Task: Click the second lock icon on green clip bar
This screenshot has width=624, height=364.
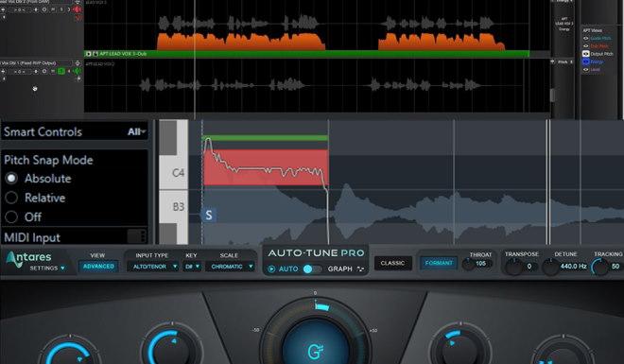Action: (x=95, y=54)
